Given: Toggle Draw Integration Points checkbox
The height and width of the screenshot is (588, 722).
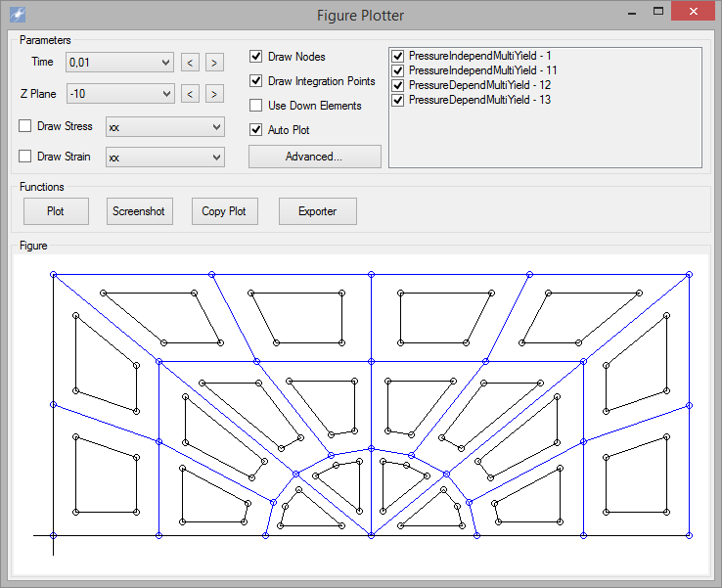Looking at the screenshot, I should pos(256,81).
